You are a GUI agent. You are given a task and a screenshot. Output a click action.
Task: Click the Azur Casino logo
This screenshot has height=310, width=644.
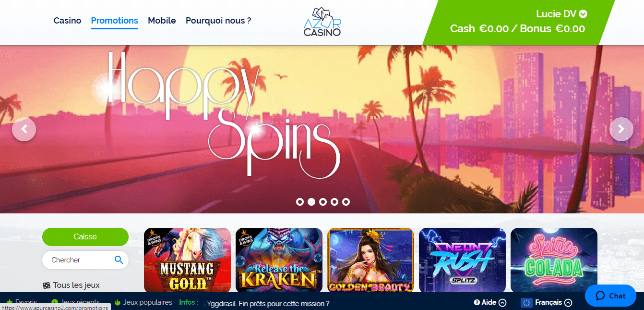tap(322, 22)
